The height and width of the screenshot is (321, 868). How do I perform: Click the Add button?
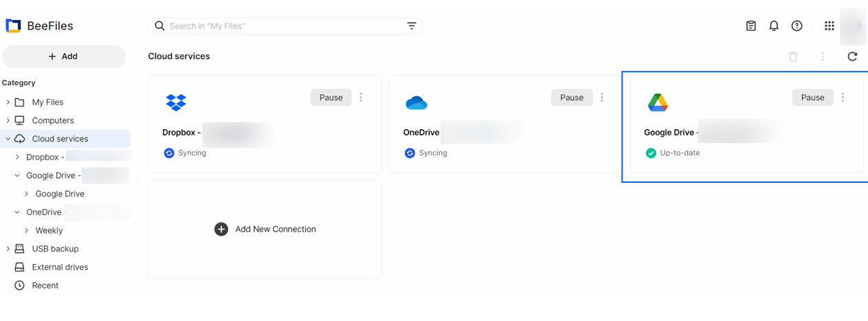coord(63,56)
